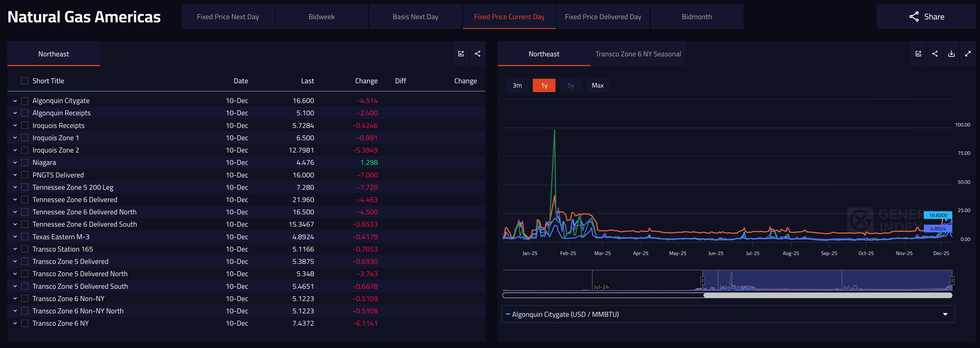Tick the Niagara row checkbox

point(25,162)
